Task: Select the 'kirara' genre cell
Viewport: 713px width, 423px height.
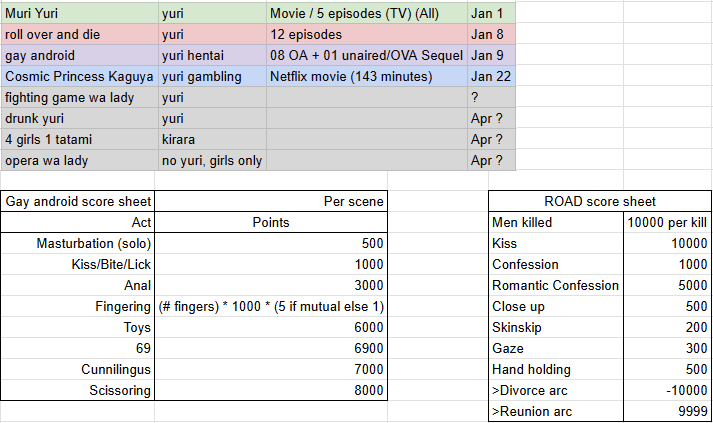Action: (x=212, y=139)
